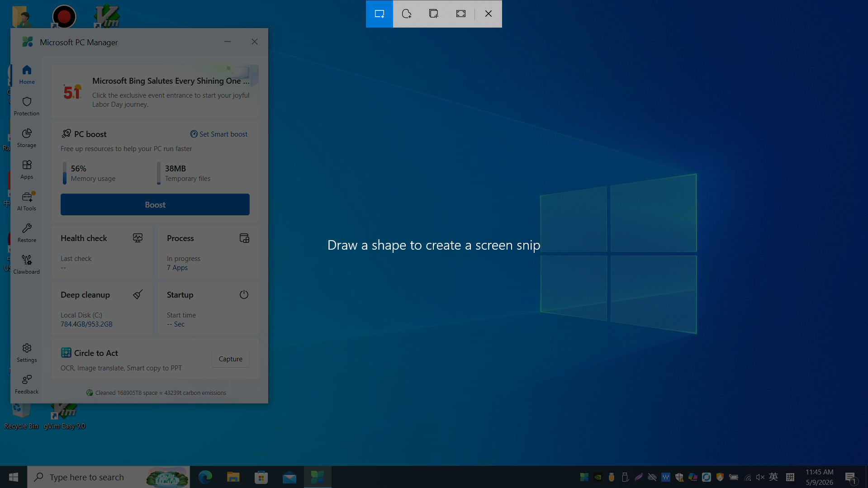Click the Set Smart boost link

pos(219,134)
